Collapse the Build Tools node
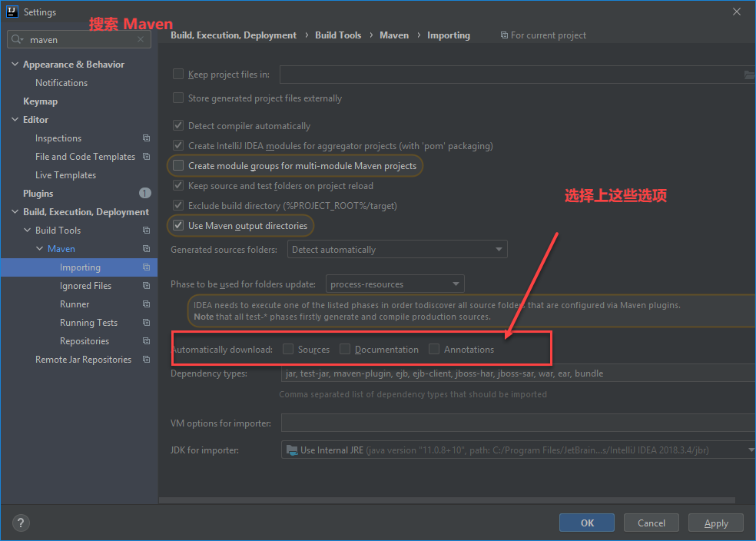This screenshot has width=756, height=541. tap(28, 231)
